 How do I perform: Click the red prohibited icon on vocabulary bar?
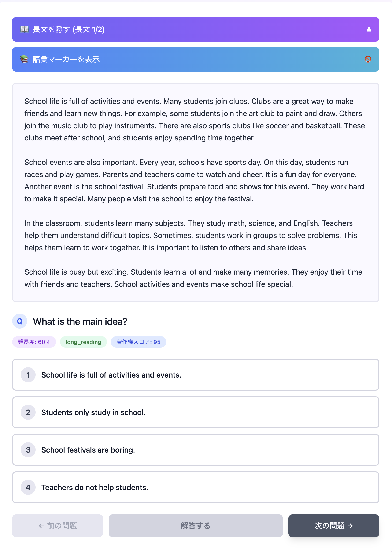coord(368,59)
